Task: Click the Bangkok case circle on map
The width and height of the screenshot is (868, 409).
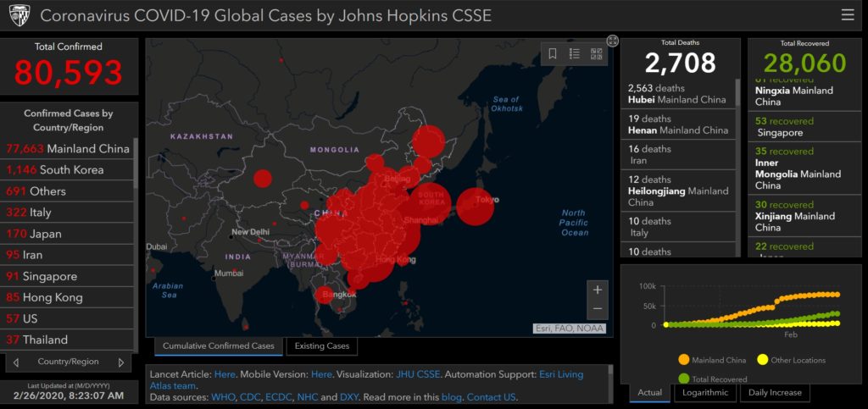Action: click(x=325, y=295)
